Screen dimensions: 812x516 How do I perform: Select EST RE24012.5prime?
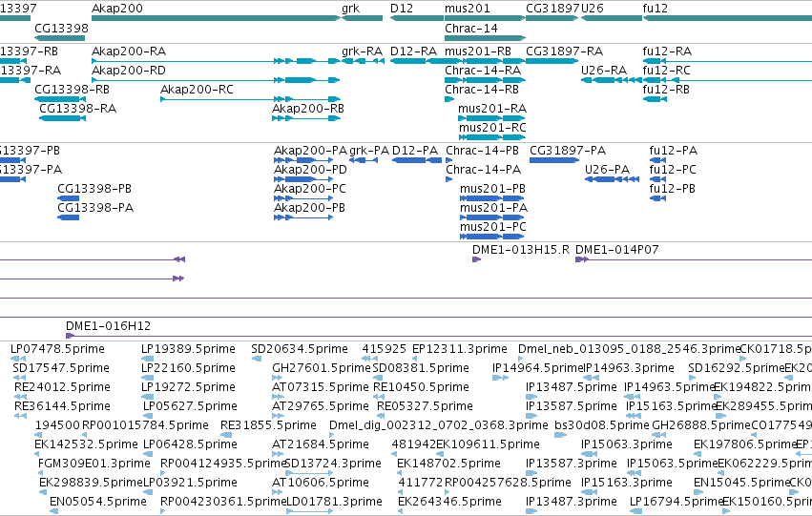click(x=21, y=397)
